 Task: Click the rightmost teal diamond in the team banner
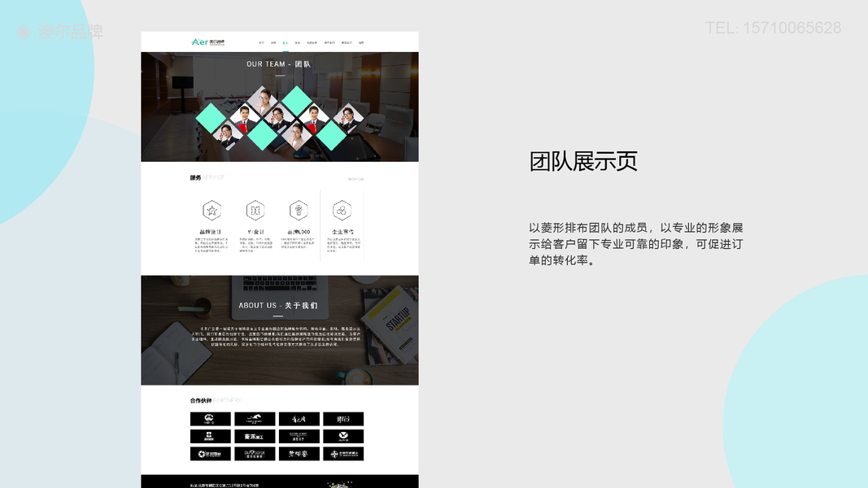pos(331,135)
